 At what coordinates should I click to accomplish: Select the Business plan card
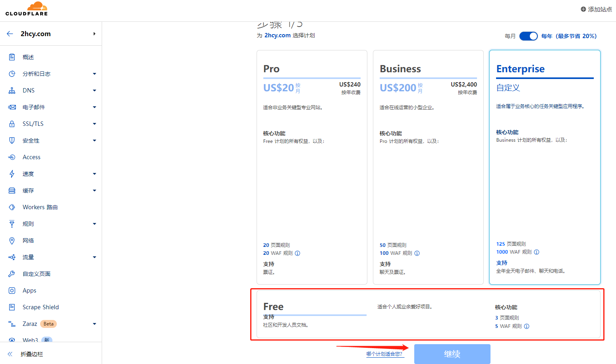coord(428,167)
